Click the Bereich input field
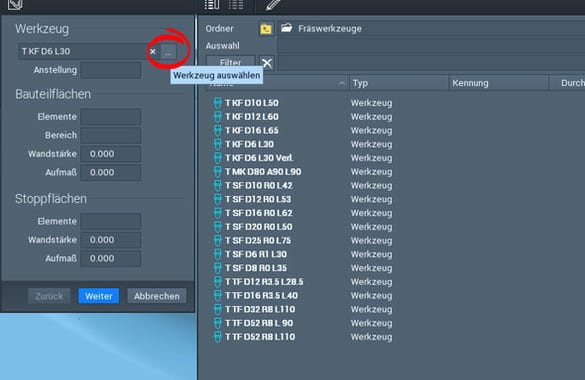 point(110,135)
